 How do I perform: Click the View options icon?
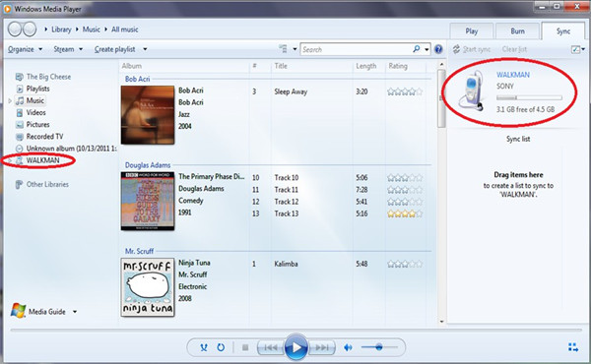pos(283,49)
